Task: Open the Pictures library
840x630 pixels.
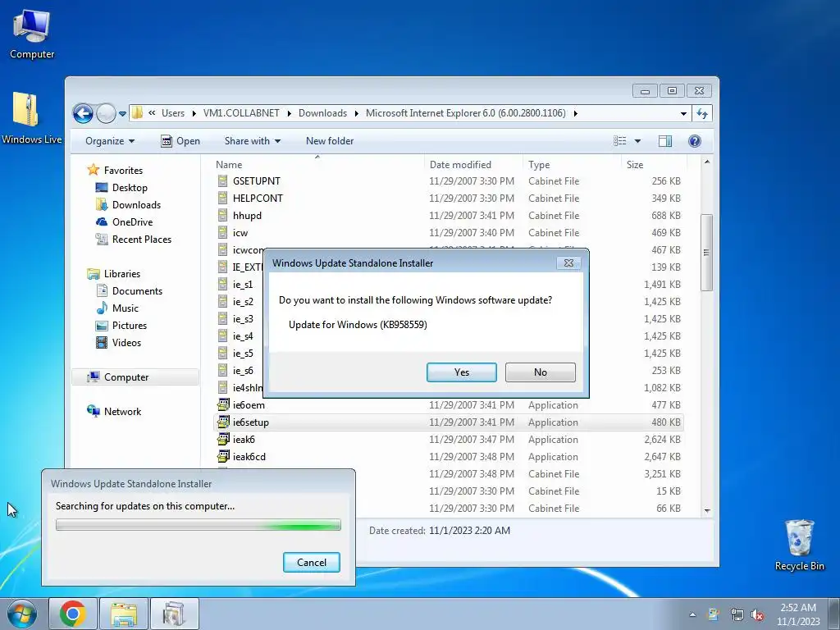Action: click(129, 325)
